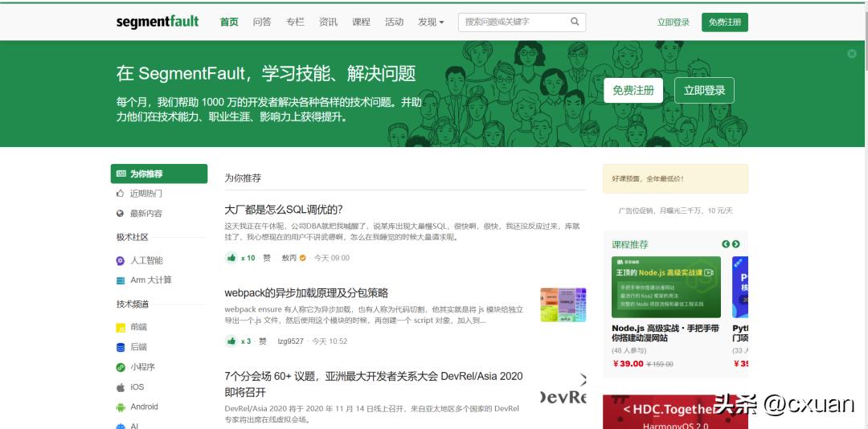This screenshot has height=429, width=868.
Task: Click the Android robot icon
Action: pos(120,407)
